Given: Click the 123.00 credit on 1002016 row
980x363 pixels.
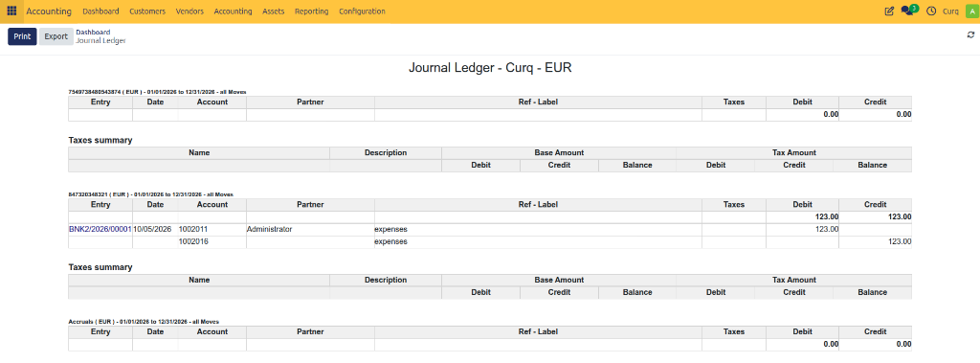Looking at the screenshot, I should 899,241.
